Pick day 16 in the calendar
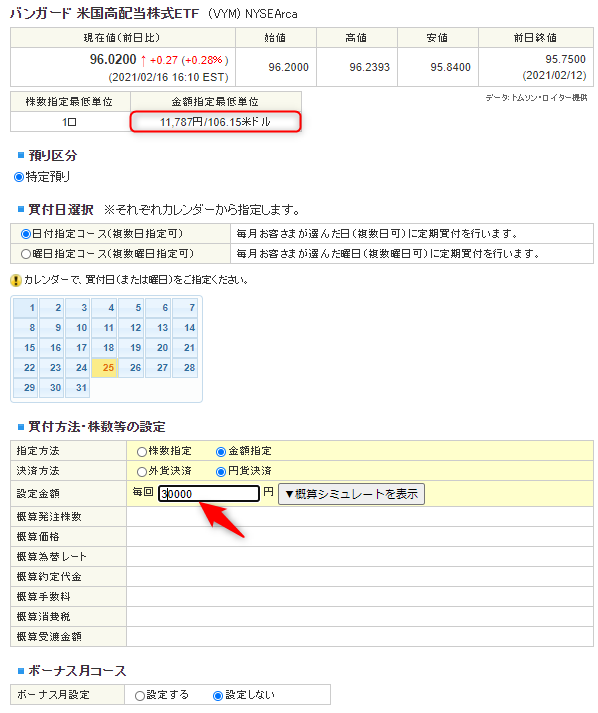Screen dimensions: 598x713 52,348
